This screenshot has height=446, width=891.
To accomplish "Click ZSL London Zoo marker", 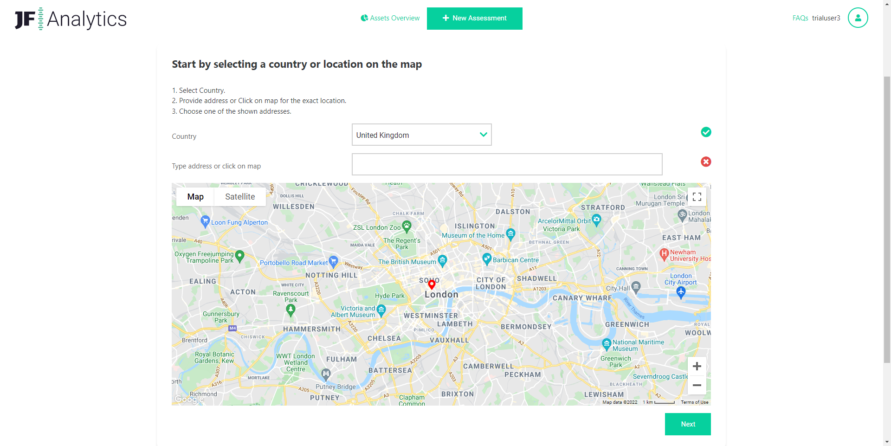I will pyautogui.click(x=406, y=226).
